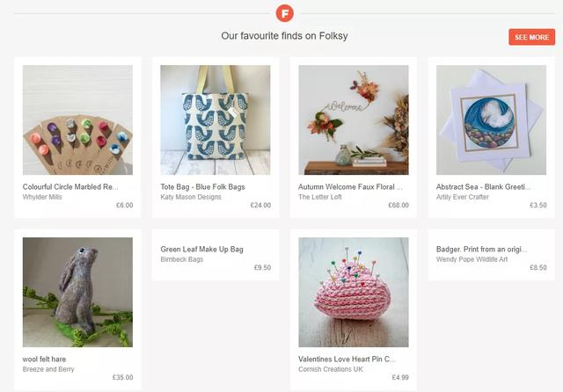Click the Tote Bag - Blue Folk Bags title
The width and height of the screenshot is (563, 392).
[202, 187]
